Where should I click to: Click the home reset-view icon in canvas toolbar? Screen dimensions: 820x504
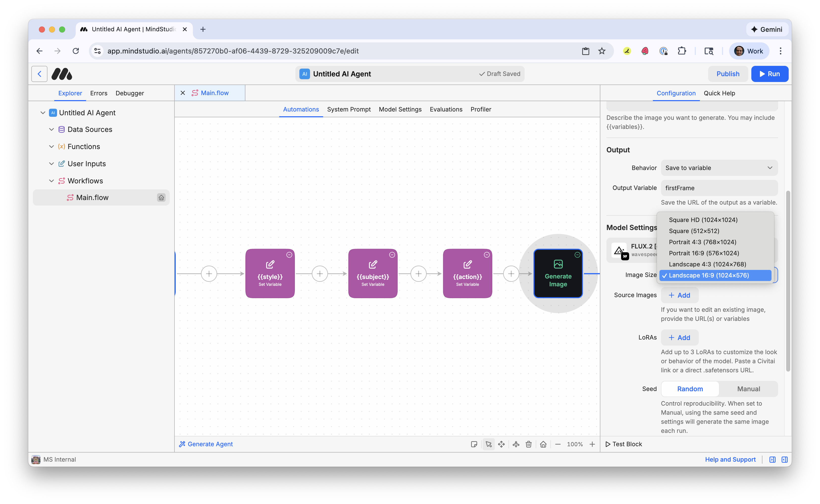pos(543,444)
